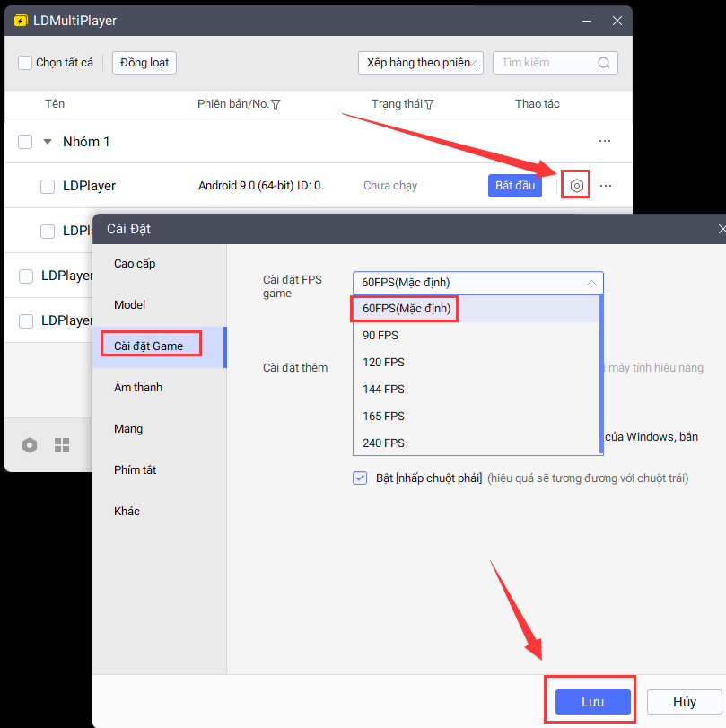Open more options for Nhóm 1 group
Viewport: 726px width, 728px height.
click(604, 141)
